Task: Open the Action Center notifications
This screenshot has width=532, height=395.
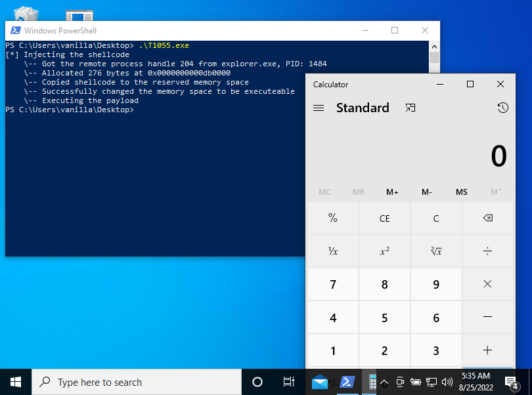Action: pos(512,381)
